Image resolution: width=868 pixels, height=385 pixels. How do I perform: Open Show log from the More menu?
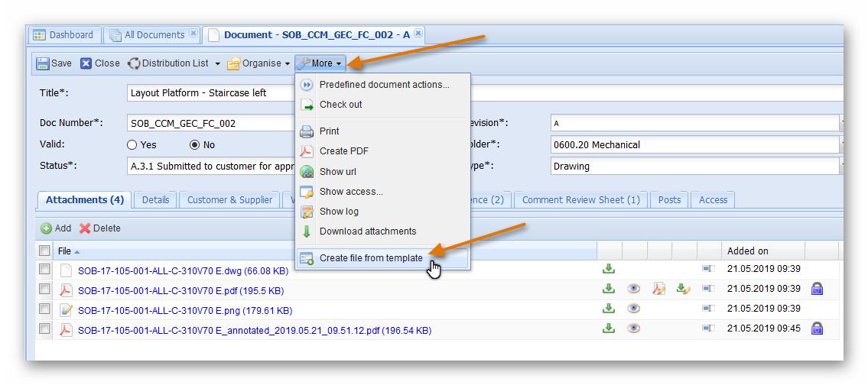384,212
